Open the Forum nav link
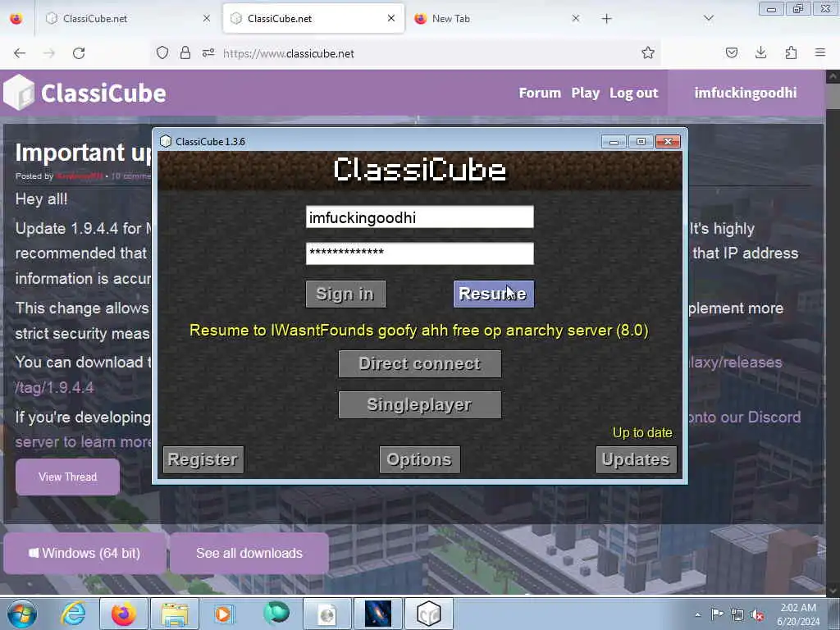This screenshot has width=840, height=630. click(540, 93)
